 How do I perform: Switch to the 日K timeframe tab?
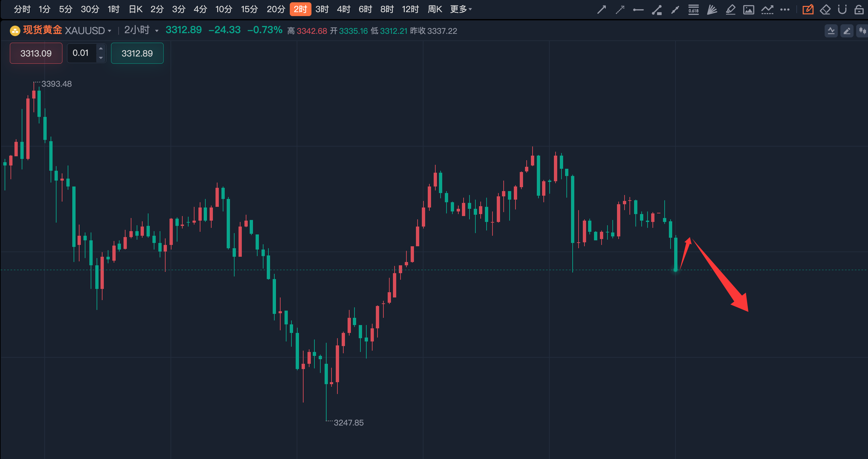point(135,9)
